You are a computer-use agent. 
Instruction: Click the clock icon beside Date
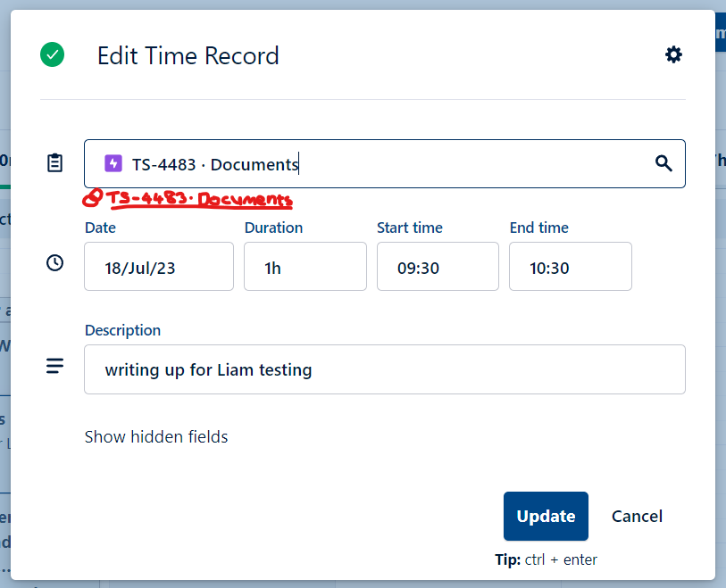[55, 263]
